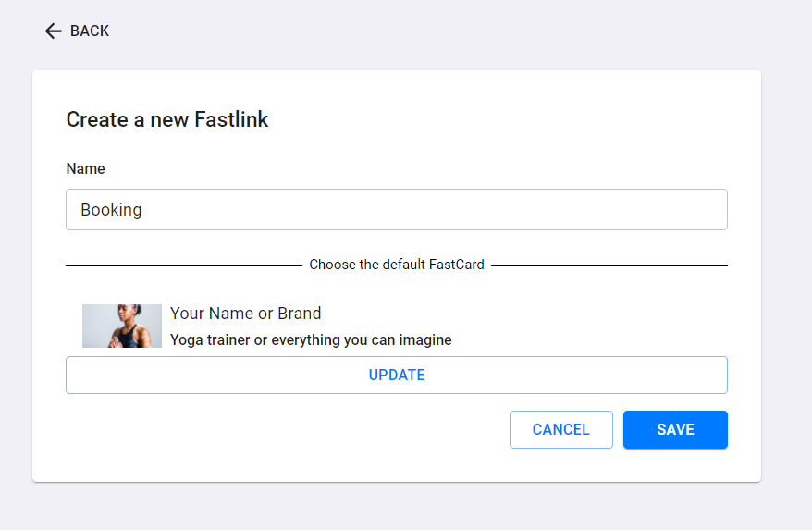The height and width of the screenshot is (530, 812).
Task: Click blank card area below the SAVE button
Action: point(675,465)
